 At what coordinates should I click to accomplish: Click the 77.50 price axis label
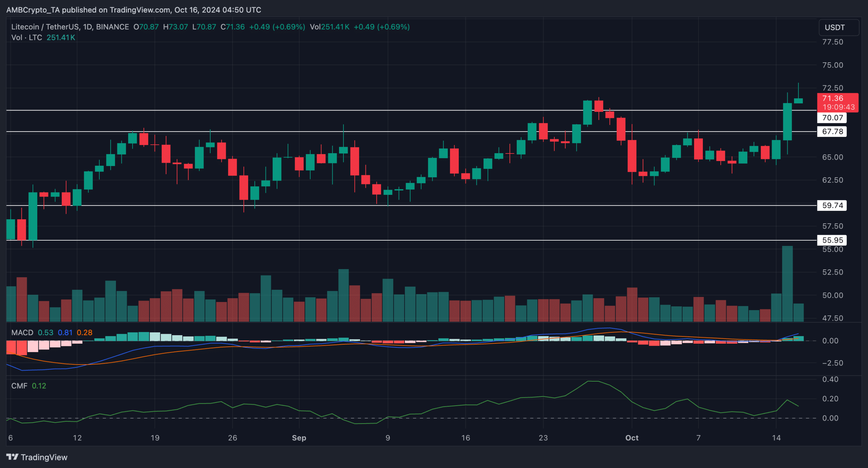(x=832, y=42)
